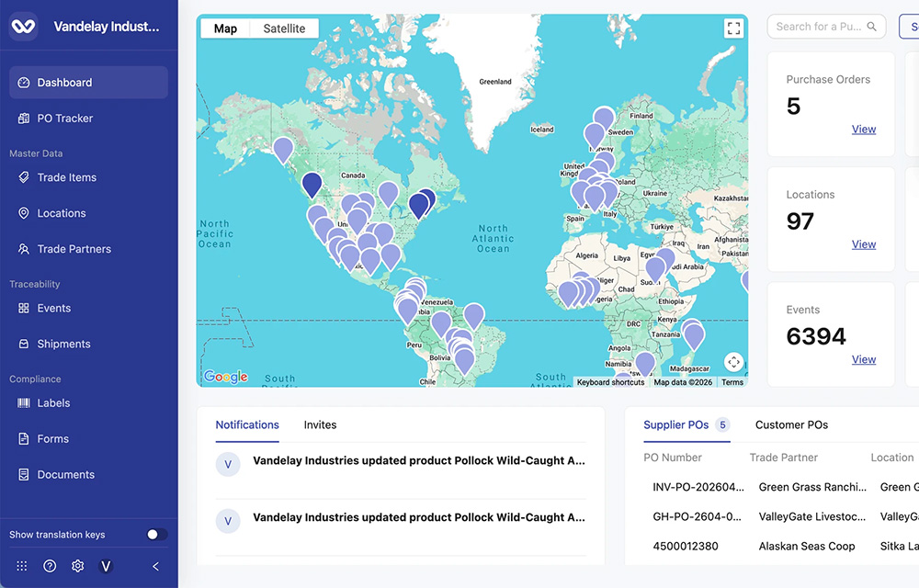Viewport: 919px width, 588px height.
Task: Click trade partner ValleyGate Livestoc...
Action: [811, 516]
